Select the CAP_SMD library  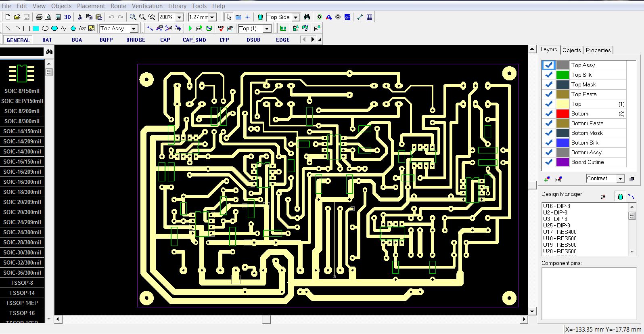pyautogui.click(x=194, y=40)
